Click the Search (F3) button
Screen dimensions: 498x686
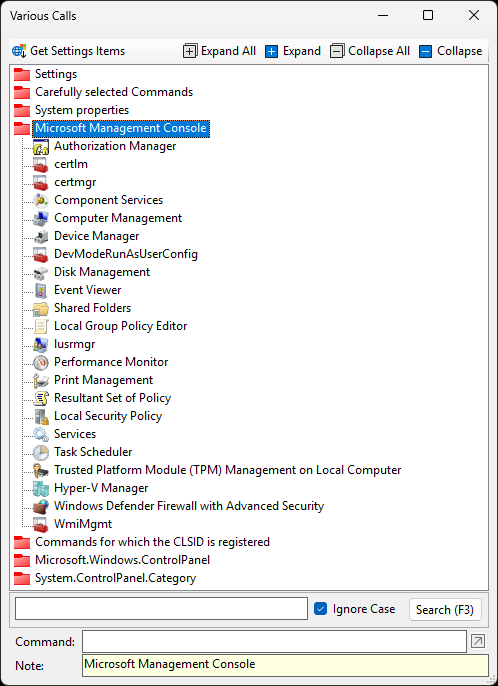click(x=445, y=609)
